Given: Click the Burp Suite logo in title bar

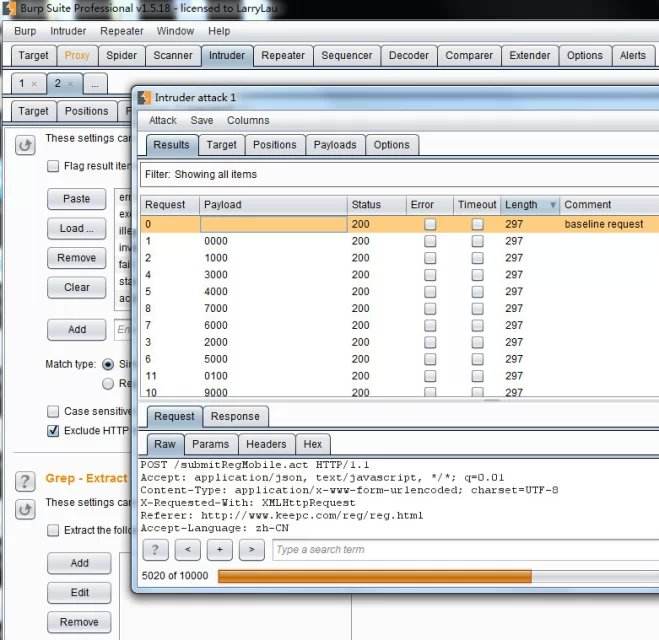Looking at the screenshot, I should click(x=9, y=8).
